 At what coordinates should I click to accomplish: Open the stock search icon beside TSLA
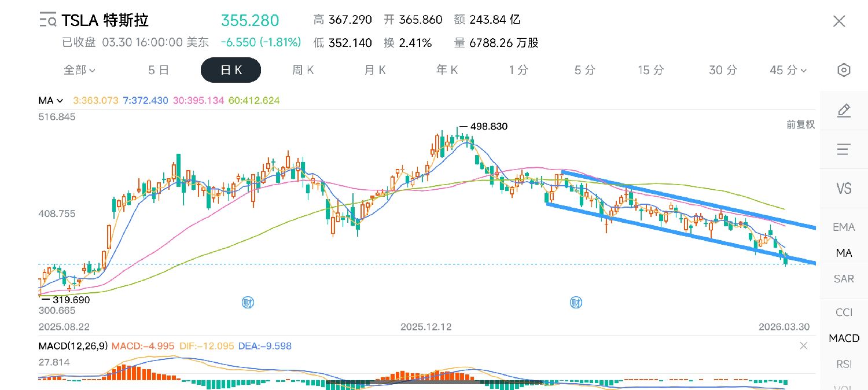coord(48,20)
